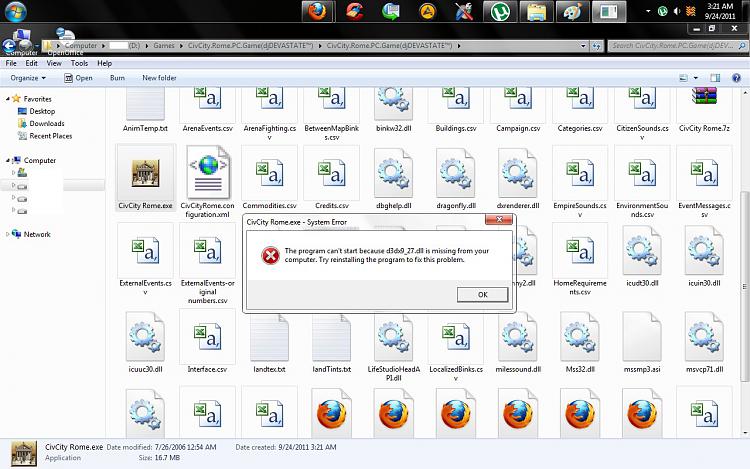
Task: Select the LocalizedBinks.csv file
Action: tap(456, 345)
